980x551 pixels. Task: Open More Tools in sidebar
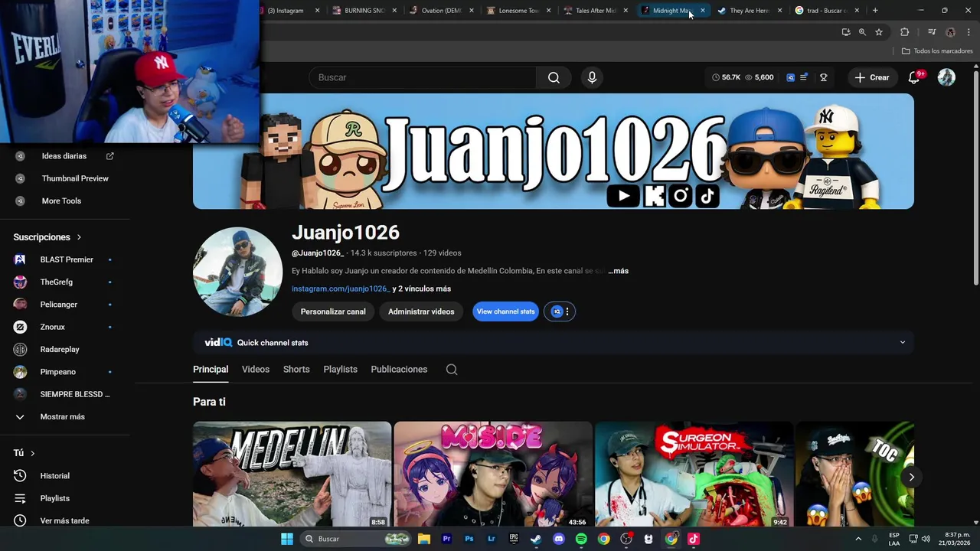[x=63, y=201]
